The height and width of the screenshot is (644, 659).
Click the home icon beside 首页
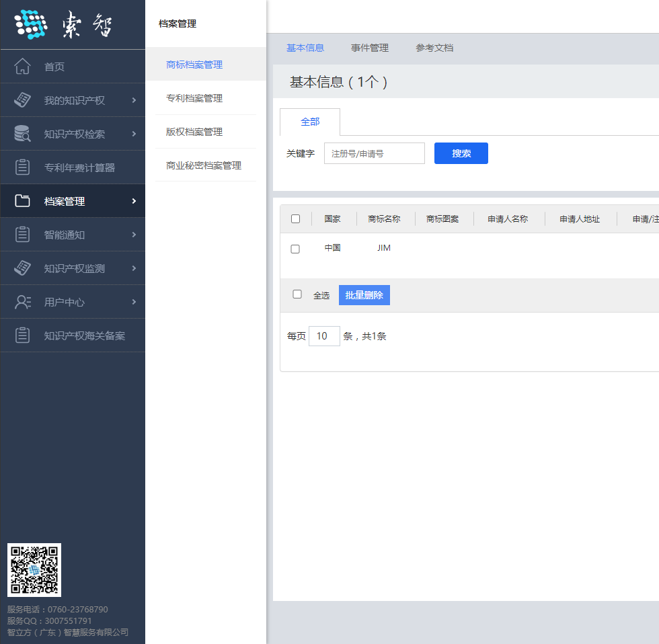tap(22, 67)
